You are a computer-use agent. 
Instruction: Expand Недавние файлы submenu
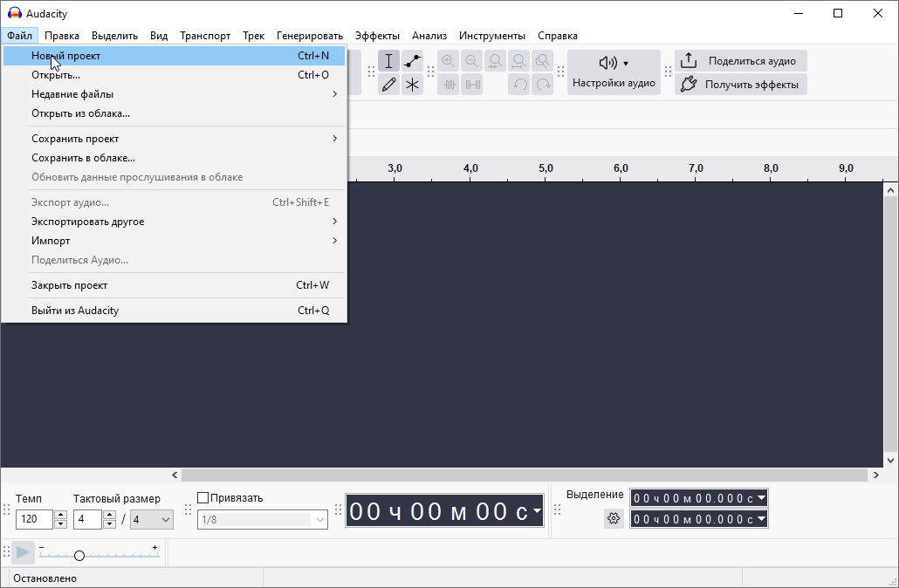tap(175, 94)
